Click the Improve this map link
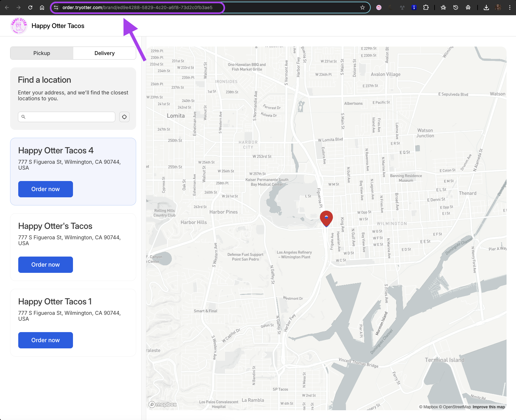This screenshot has height=420, width=516. coord(489,407)
